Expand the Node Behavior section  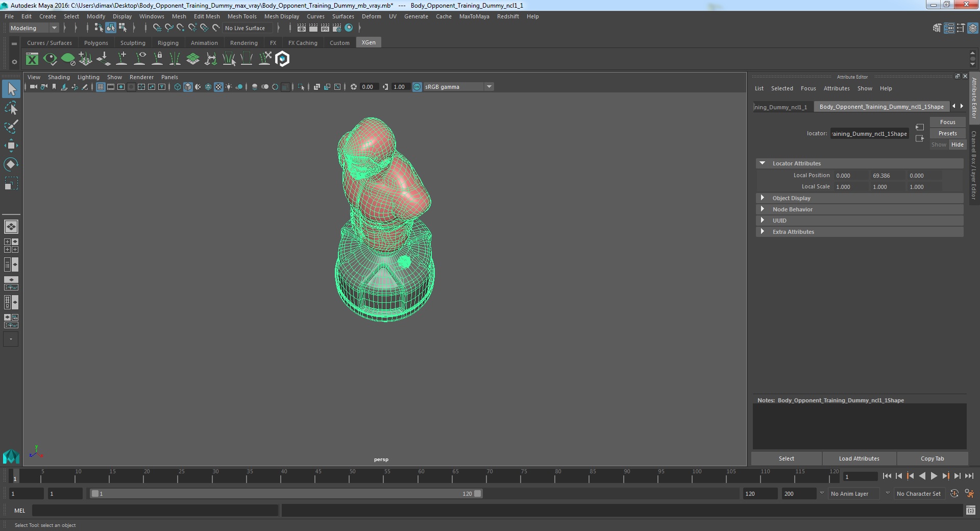point(762,209)
